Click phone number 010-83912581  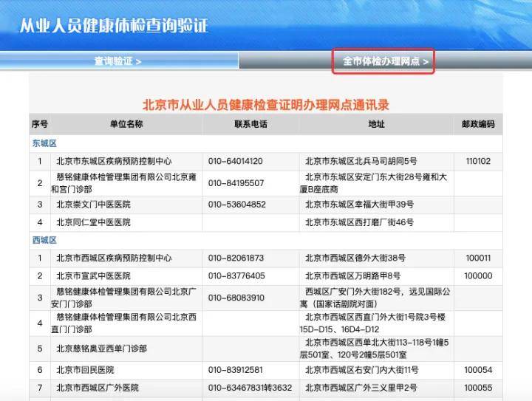pyautogui.click(x=236, y=370)
